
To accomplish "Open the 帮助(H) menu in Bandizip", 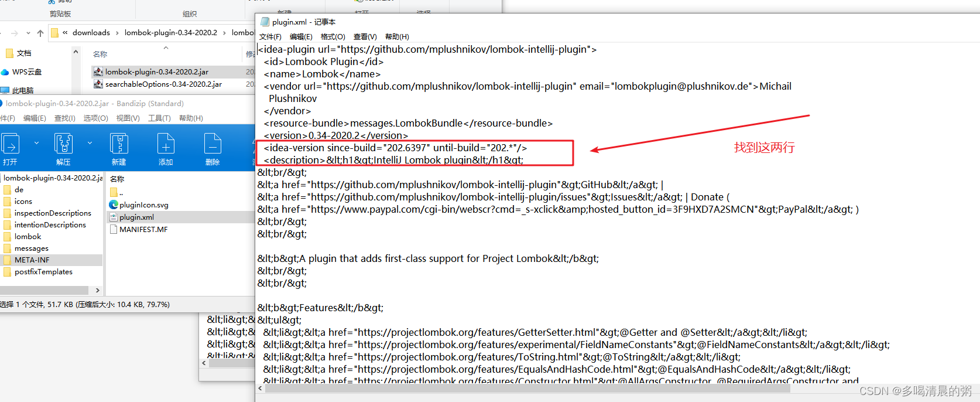I will pos(191,118).
